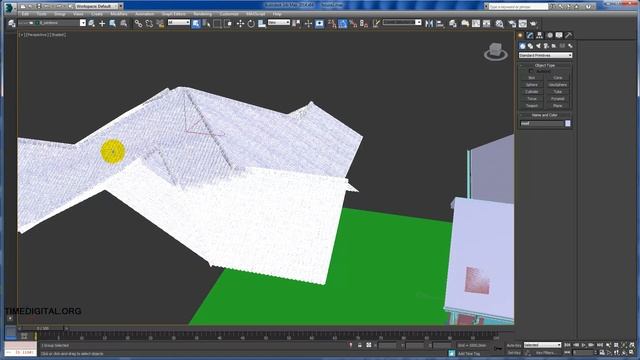
Task: Switch to the Utilities panel tab
Action: (x=569, y=36)
